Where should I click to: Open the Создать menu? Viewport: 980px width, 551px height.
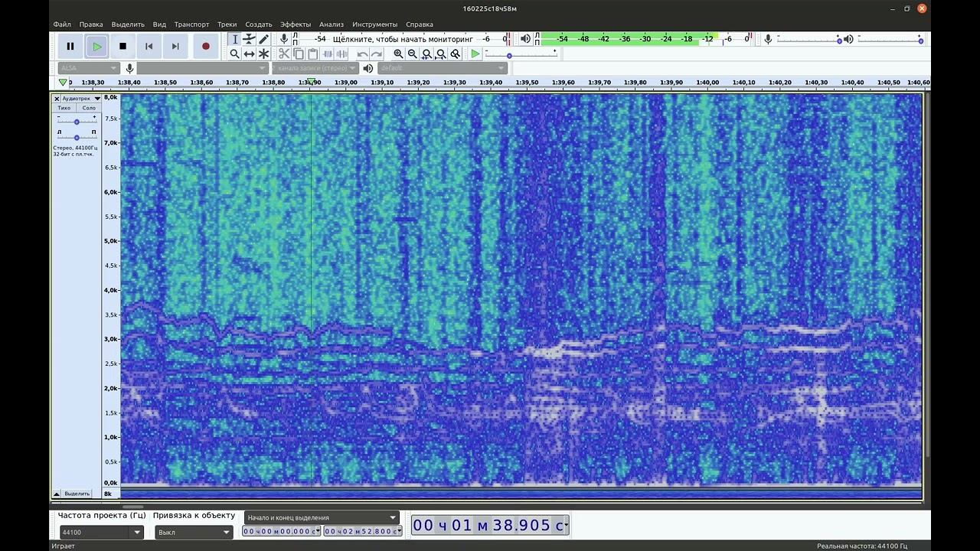pos(259,24)
